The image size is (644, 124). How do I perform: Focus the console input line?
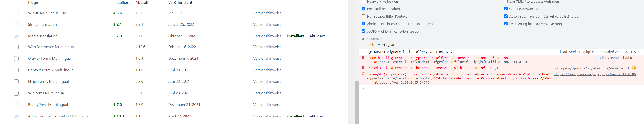(502, 88)
